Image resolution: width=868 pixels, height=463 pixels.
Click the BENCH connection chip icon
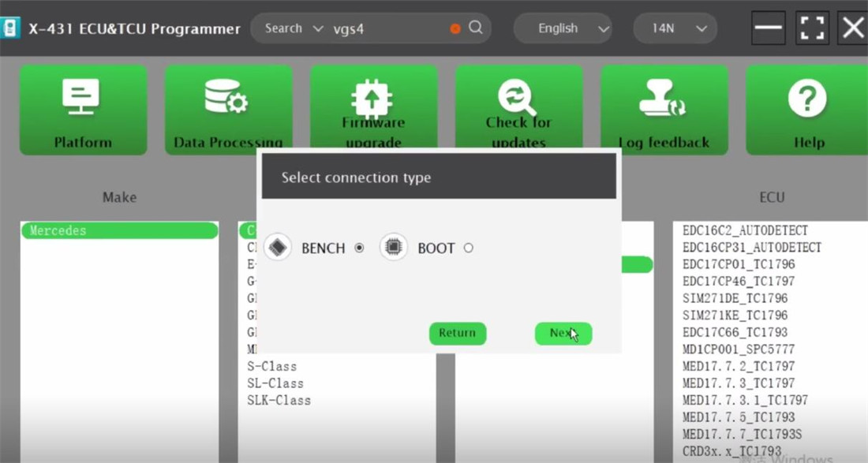[277, 248]
